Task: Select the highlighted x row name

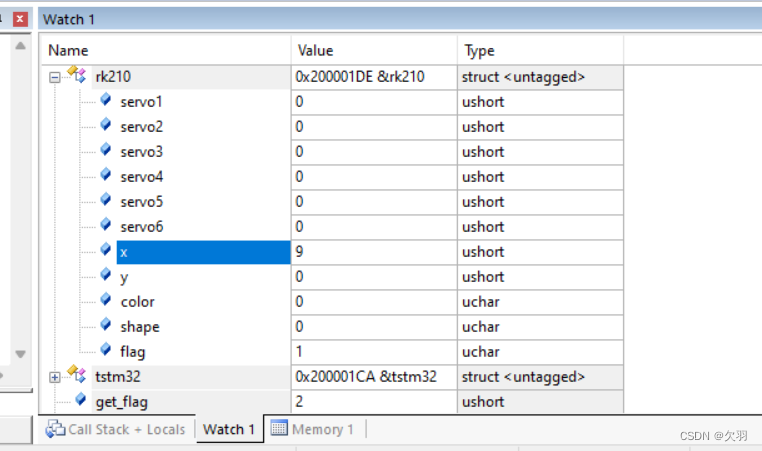Action: (204, 252)
